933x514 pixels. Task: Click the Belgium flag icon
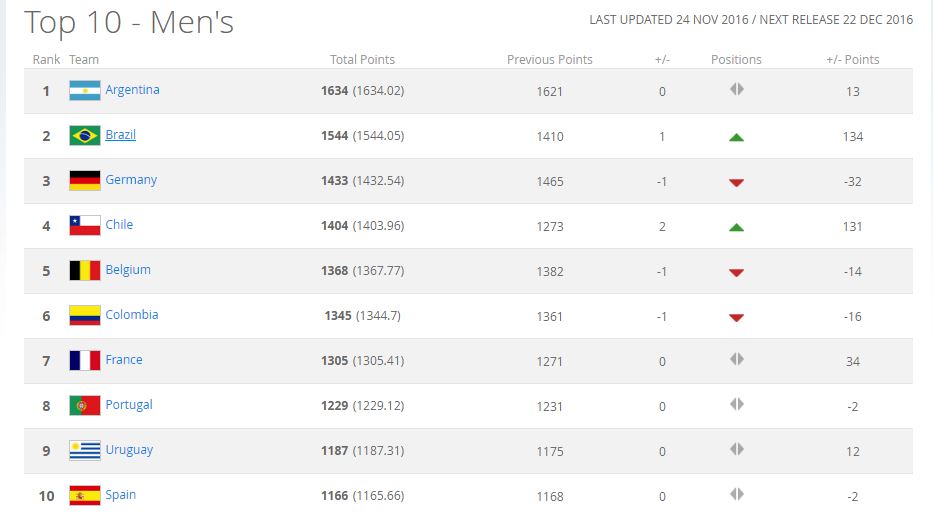[x=84, y=271]
